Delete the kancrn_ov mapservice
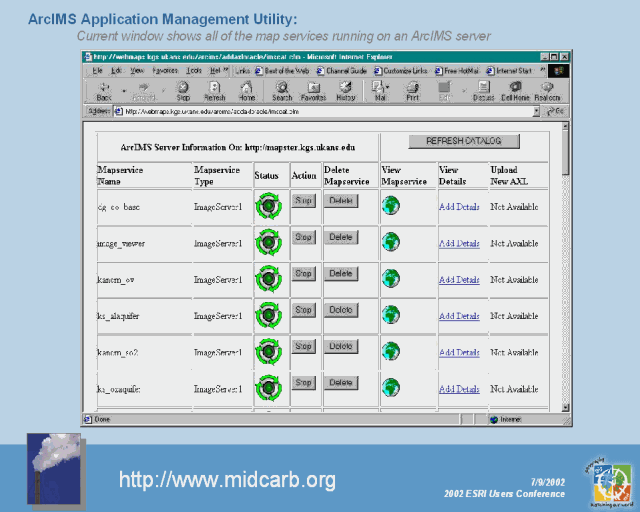Screen dimensions: 640x512 340,273
